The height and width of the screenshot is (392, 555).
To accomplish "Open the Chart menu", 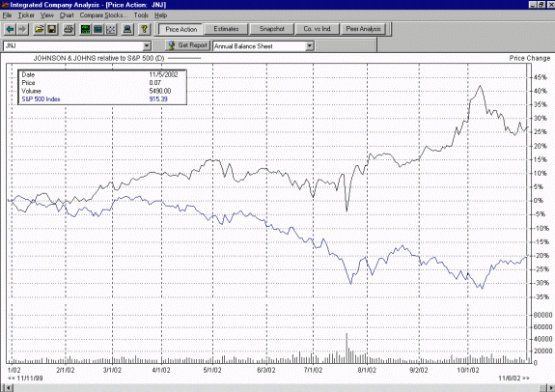I will [x=67, y=15].
